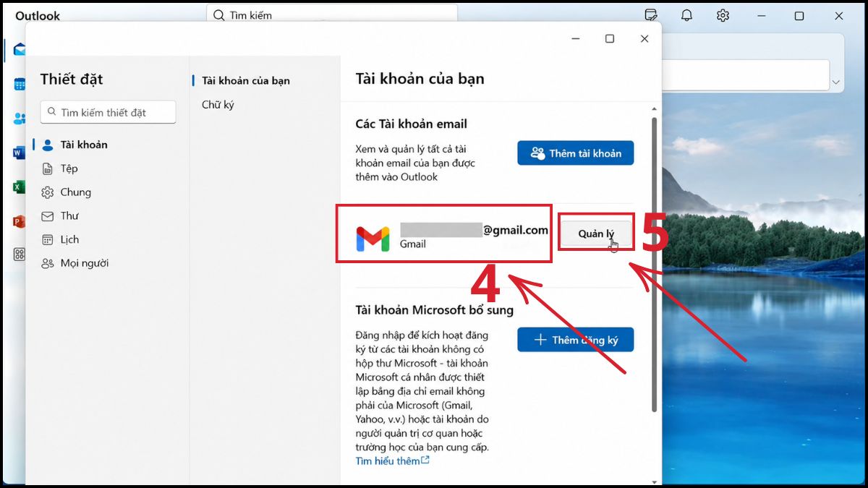Image resolution: width=868 pixels, height=488 pixels.
Task: Minimize the Thiết đặt settings dialog
Action: [575, 39]
